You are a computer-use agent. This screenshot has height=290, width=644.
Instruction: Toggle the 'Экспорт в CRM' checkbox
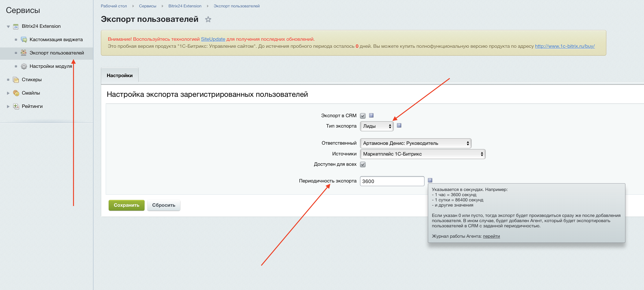(363, 116)
